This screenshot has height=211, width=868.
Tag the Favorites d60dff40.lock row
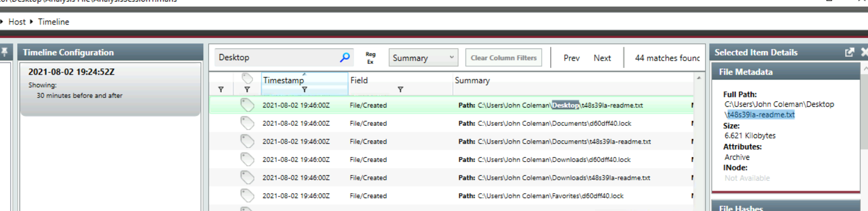[x=247, y=195]
